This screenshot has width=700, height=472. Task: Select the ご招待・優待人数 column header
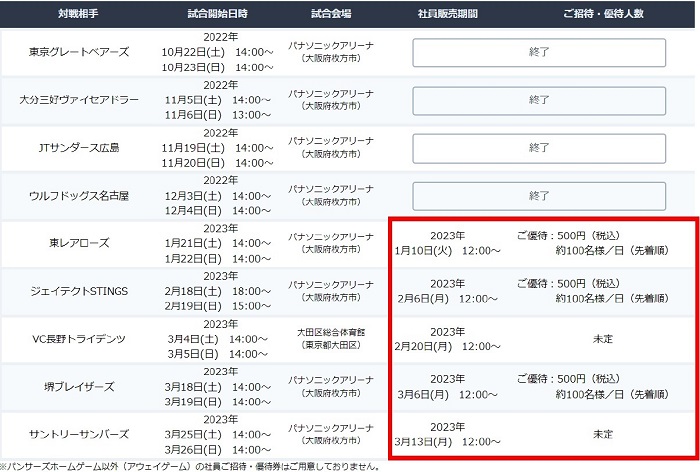point(603,14)
